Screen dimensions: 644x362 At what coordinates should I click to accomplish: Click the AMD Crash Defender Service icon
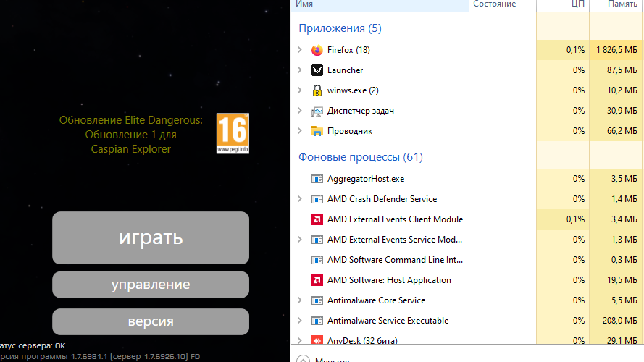coord(317,199)
